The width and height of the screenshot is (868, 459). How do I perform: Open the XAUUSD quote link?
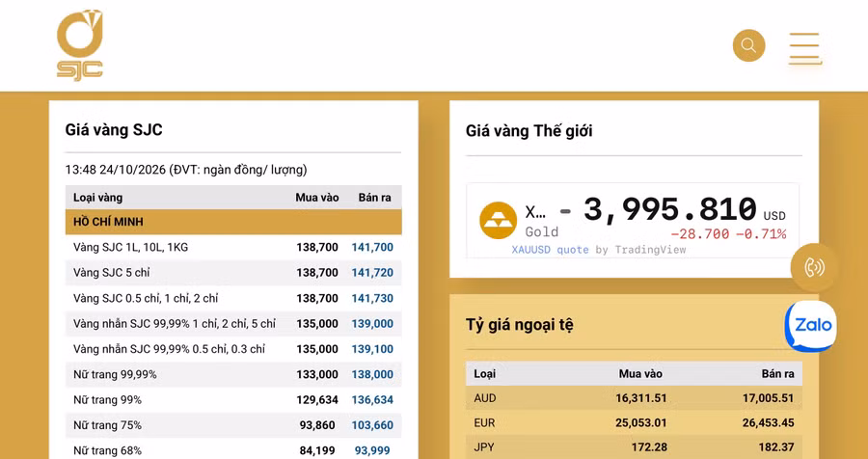(551, 250)
